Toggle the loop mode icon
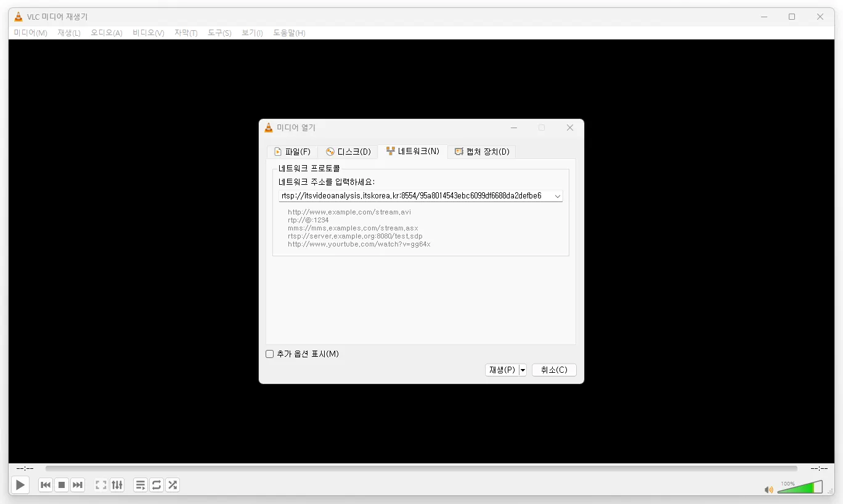843x504 pixels. (157, 485)
